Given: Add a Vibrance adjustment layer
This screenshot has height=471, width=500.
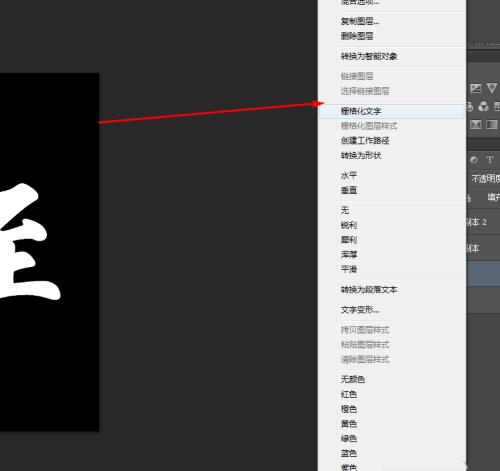Looking at the screenshot, I should click(492, 89).
